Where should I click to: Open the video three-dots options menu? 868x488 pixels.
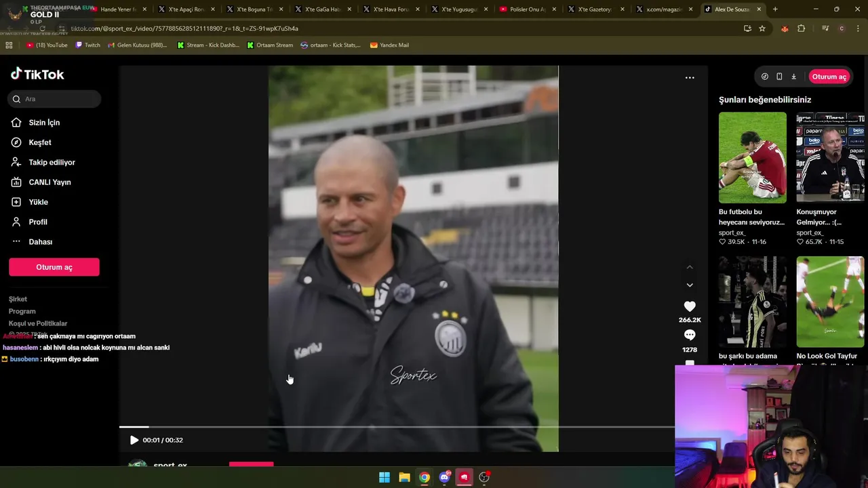[x=690, y=78]
